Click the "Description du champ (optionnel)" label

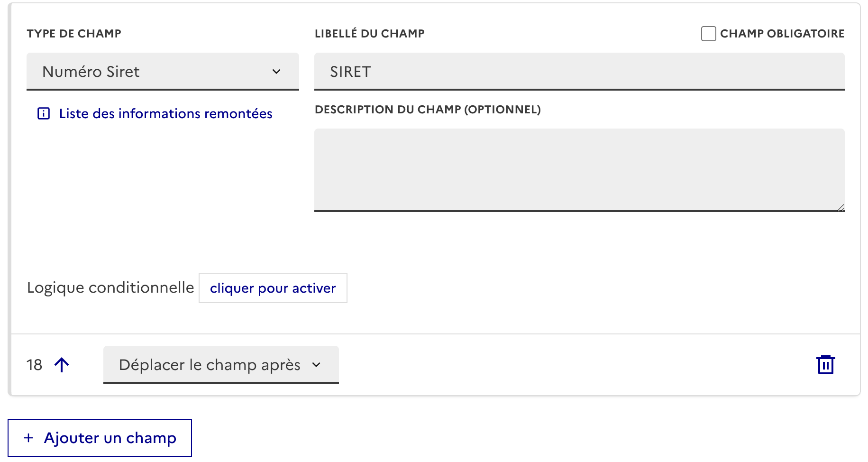pyautogui.click(x=427, y=110)
